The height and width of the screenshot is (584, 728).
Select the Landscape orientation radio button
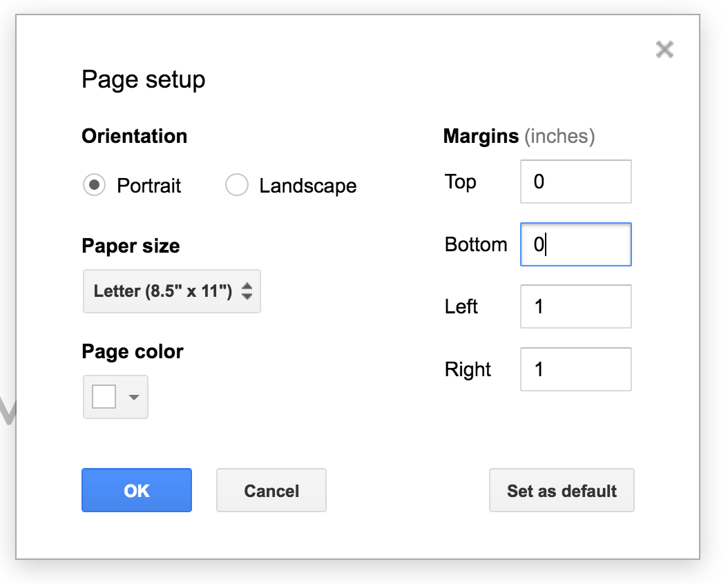click(237, 185)
